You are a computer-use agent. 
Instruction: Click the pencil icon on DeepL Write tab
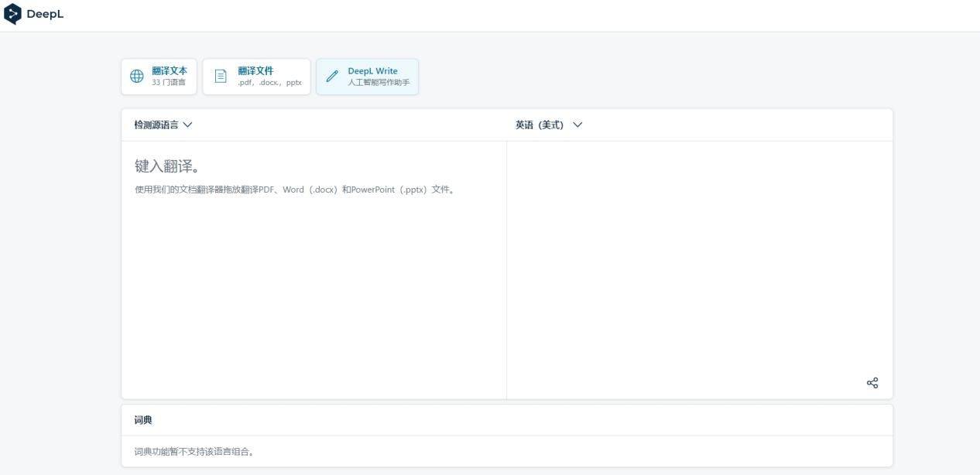tap(332, 76)
